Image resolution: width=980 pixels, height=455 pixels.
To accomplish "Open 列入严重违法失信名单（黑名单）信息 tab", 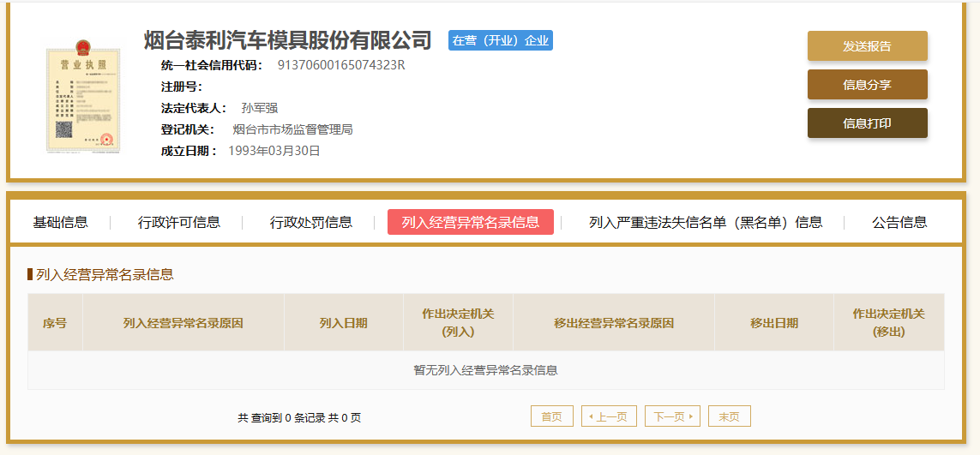I will click(706, 222).
